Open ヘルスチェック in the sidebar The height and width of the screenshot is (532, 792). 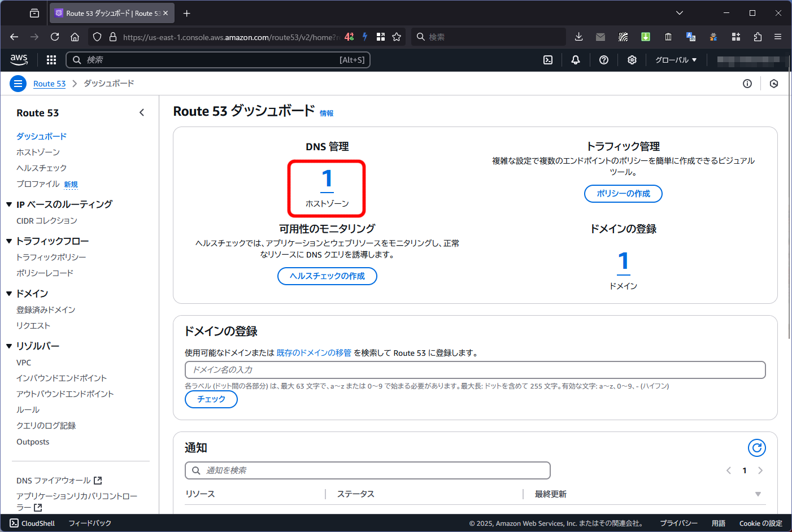[41, 168]
